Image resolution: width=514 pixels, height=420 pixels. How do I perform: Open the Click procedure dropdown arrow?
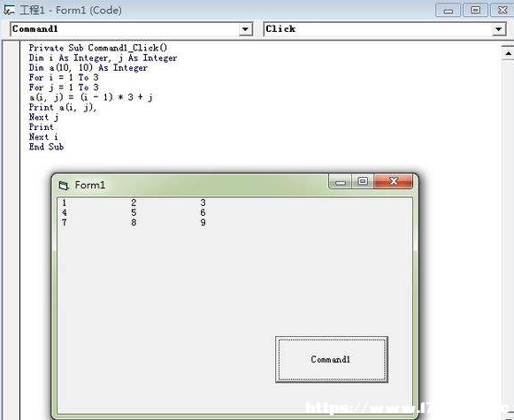[498, 29]
